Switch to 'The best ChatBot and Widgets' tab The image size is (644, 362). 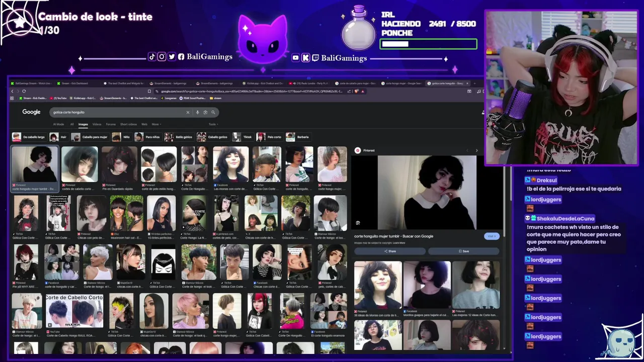pos(124,83)
